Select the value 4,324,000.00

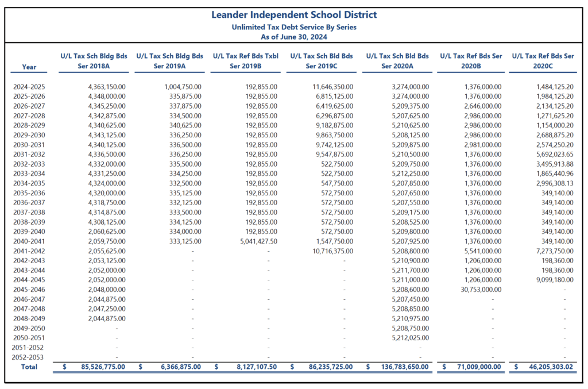tap(107, 183)
